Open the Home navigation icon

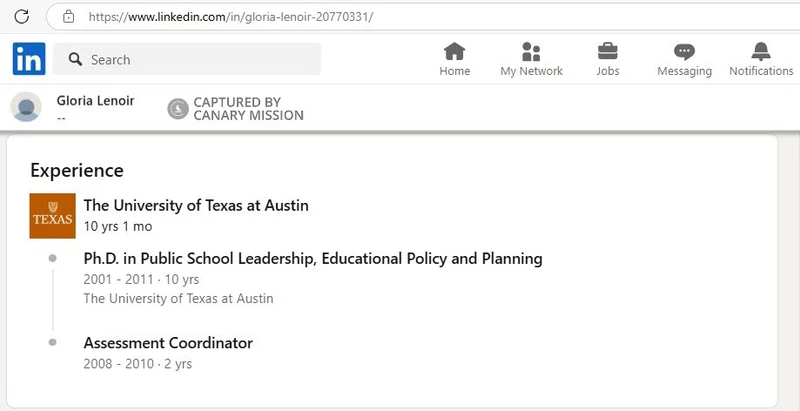pyautogui.click(x=455, y=52)
